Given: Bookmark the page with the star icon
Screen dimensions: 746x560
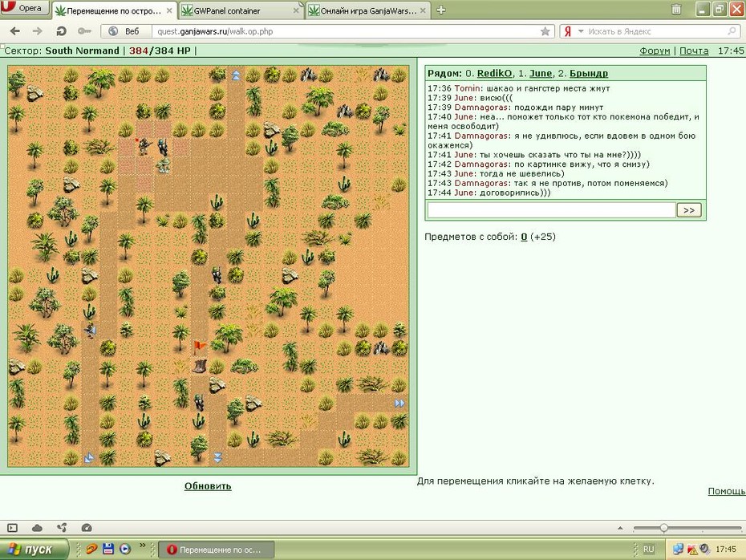Looking at the screenshot, I should 545,31.
